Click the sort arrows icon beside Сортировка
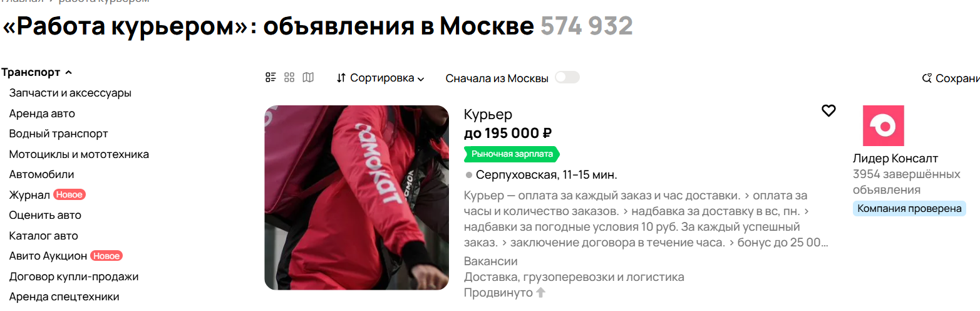This screenshot has height=311, width=980. (341, 78)
